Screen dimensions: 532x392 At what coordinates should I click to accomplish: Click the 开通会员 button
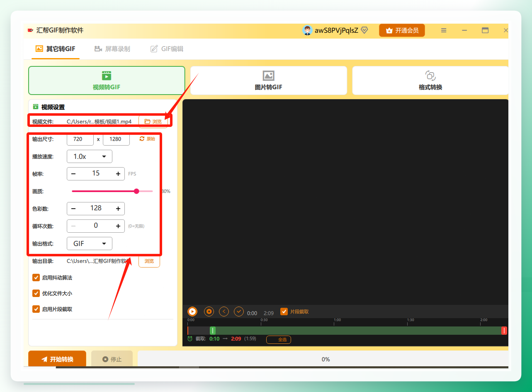402,30
